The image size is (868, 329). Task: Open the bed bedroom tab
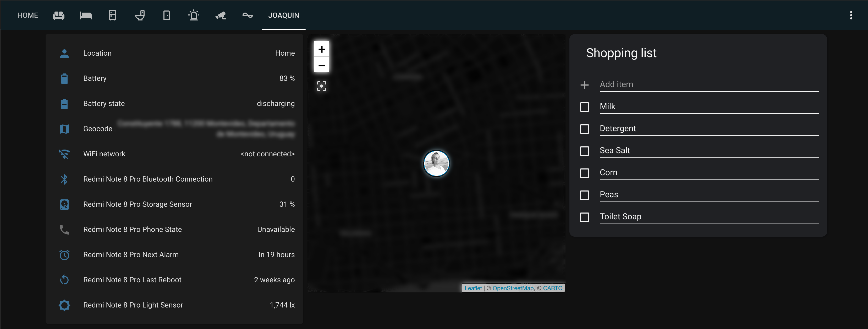pyautogui.click(x=86, y=15)
